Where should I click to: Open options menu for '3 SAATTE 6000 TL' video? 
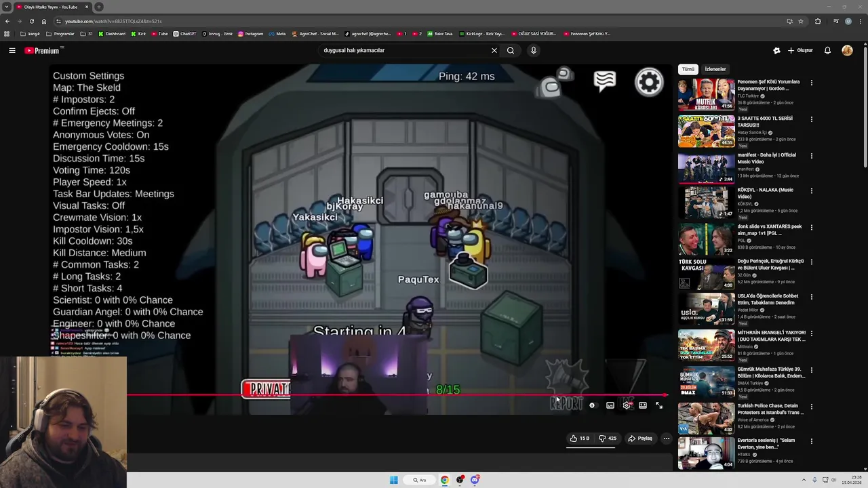pyautogui.click(x=811, y=119)
